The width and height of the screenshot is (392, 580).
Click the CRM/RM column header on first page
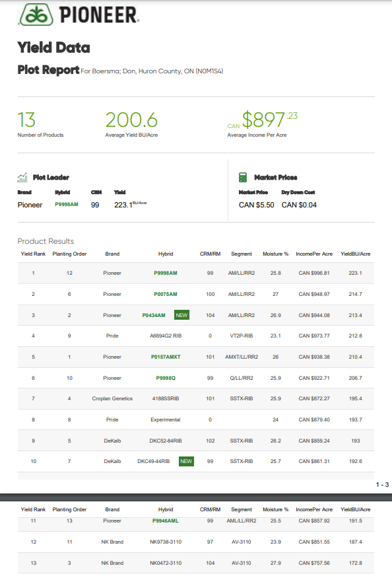tap(211, 254)
